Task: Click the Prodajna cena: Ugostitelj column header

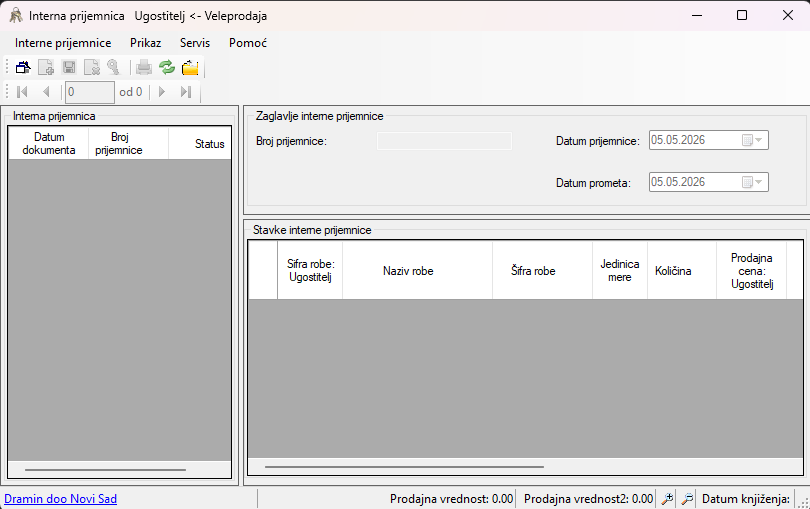Action: click(x=752, y=270)
